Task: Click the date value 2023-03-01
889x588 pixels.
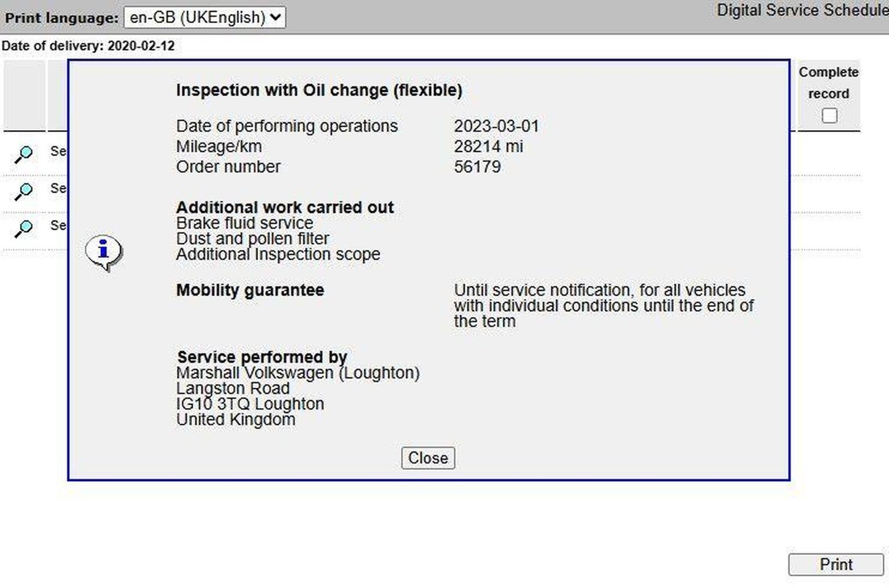Action: [x=497, y=126]
